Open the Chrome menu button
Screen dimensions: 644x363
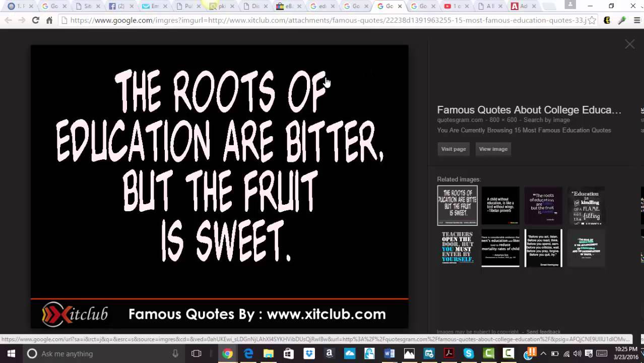(x=636, y=20)
